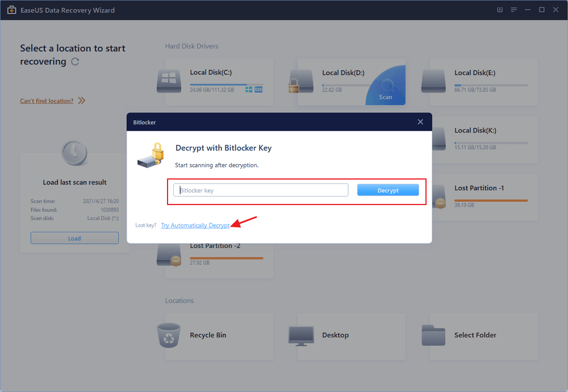Select the Lost Partition -2 drive icon
This screenshot has width=568, height=392.
169,255
